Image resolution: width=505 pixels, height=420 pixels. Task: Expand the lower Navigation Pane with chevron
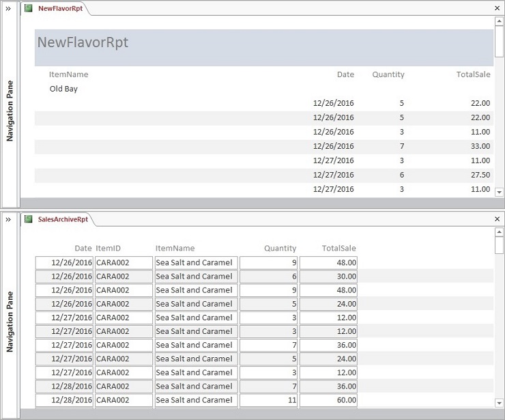[x=8, y=219]
